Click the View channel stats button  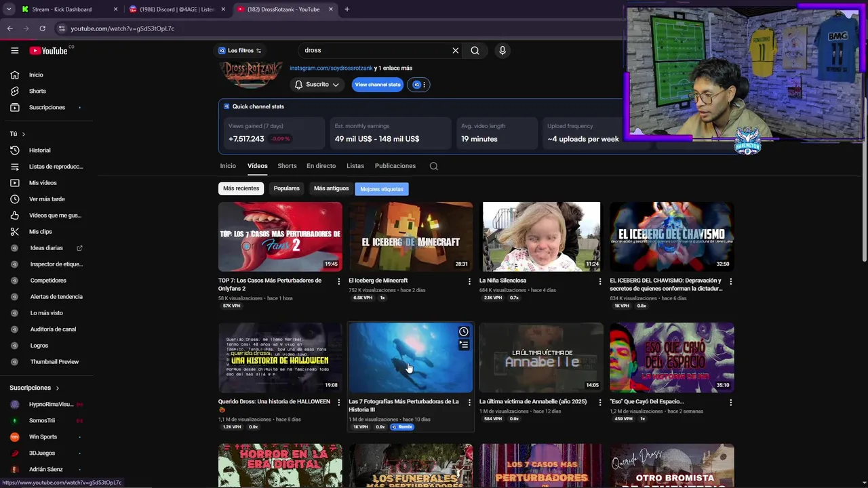378,85
